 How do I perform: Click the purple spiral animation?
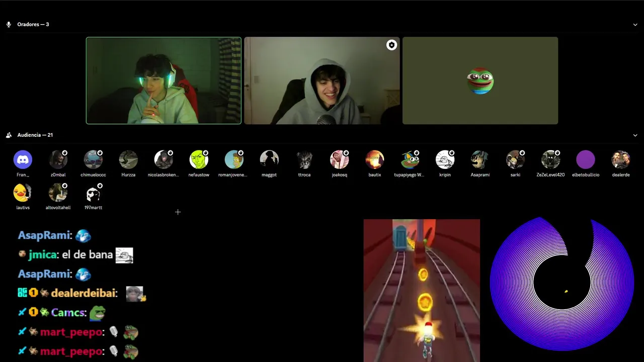pos(561,284)
